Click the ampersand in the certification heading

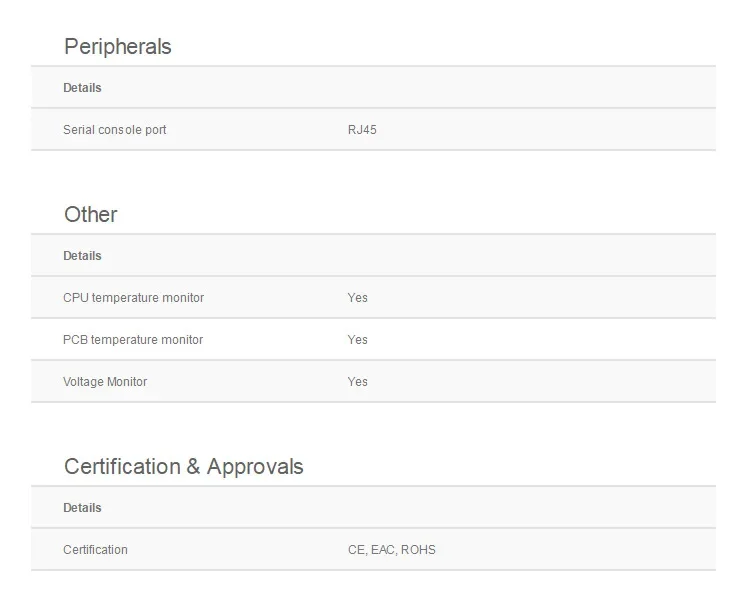click(x=194, y=467)
